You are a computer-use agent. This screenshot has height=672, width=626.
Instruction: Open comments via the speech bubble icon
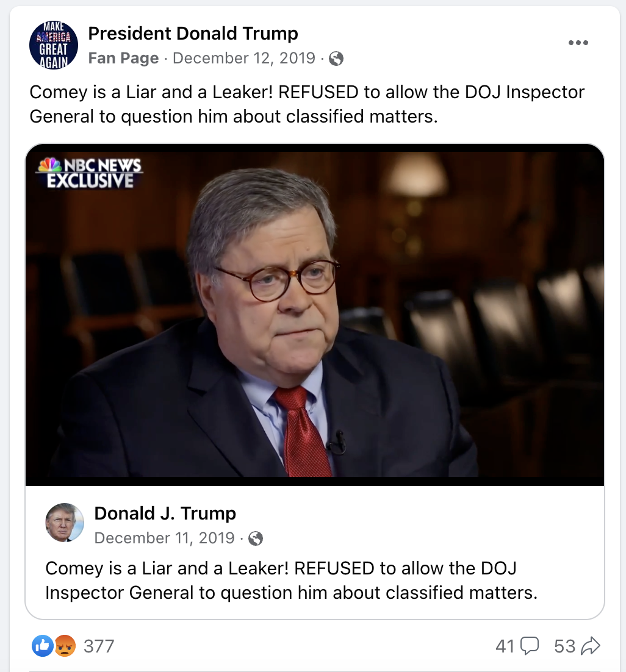pyautogui.click(x=531, y=646)
